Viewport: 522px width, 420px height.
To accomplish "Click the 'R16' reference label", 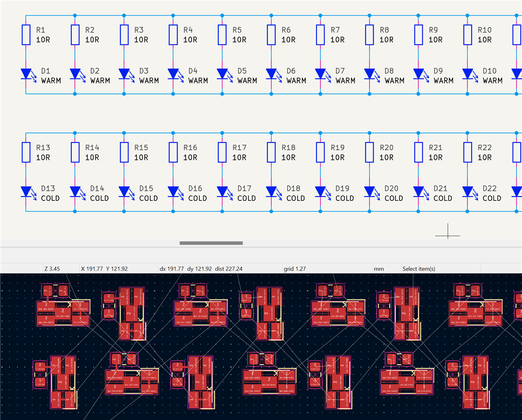I will point(190,148).
